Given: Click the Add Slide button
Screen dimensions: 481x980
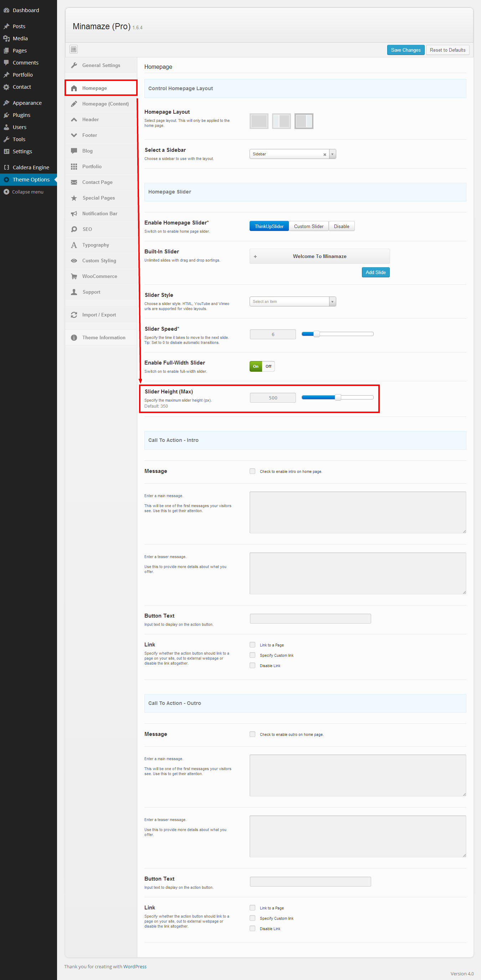Looking at the screenshot, I should coord(375,272).
